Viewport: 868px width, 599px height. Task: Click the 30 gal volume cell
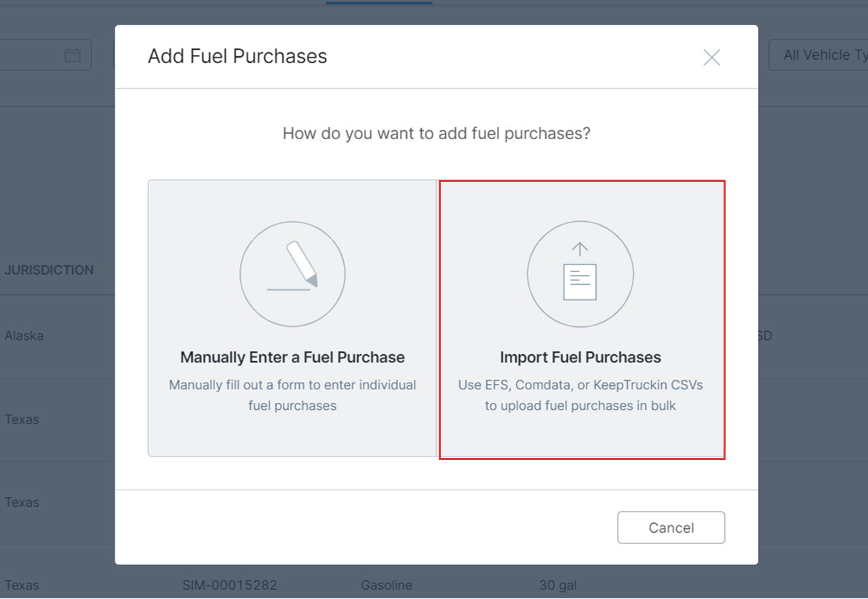pyautogui.click(x=558, y=585)
